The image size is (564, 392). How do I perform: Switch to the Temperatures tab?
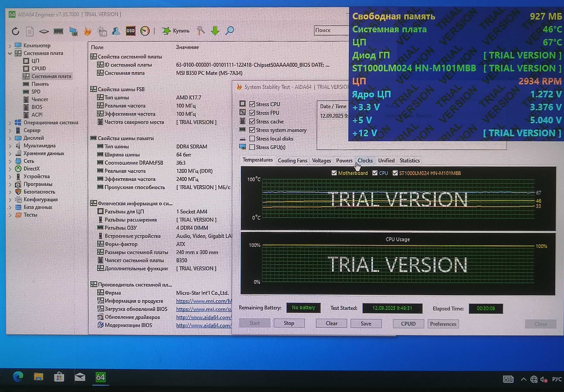pos(258,160)
